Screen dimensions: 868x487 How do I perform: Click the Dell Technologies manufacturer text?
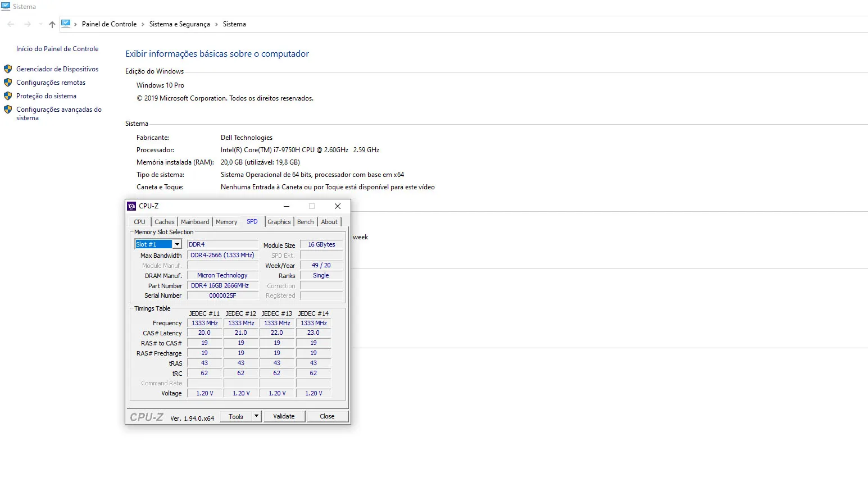point(247,138)
